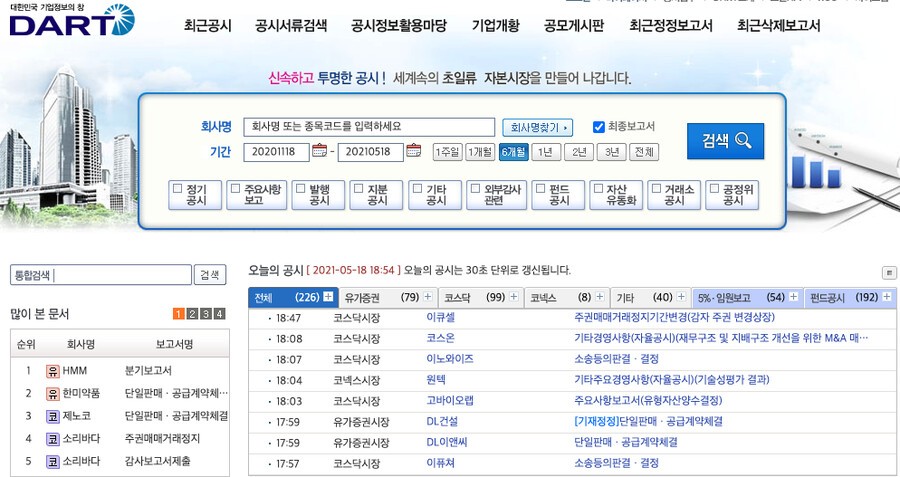Expand the 5%·임원보고 tab plus icon
Screen dimensions: 900x477
[793, 297]
